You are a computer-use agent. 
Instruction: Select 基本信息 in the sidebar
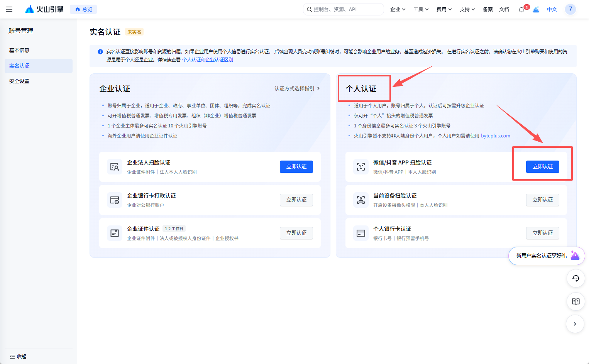pos(39,50)
